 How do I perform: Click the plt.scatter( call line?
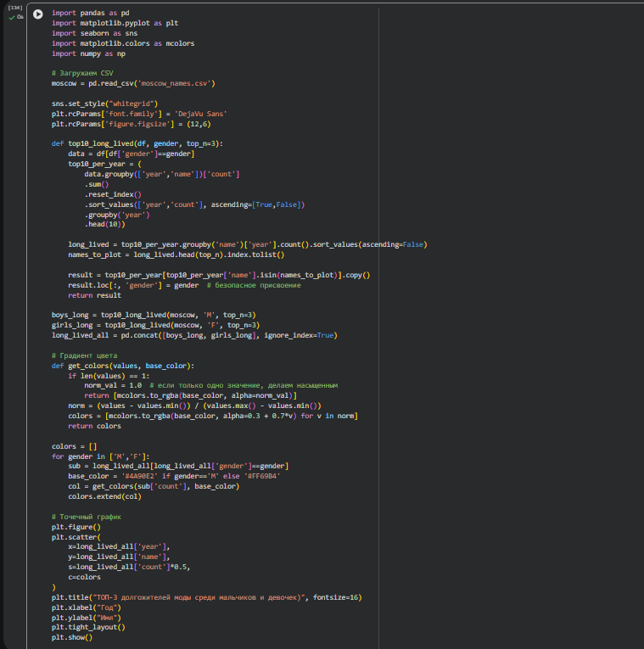click(76, 536)
